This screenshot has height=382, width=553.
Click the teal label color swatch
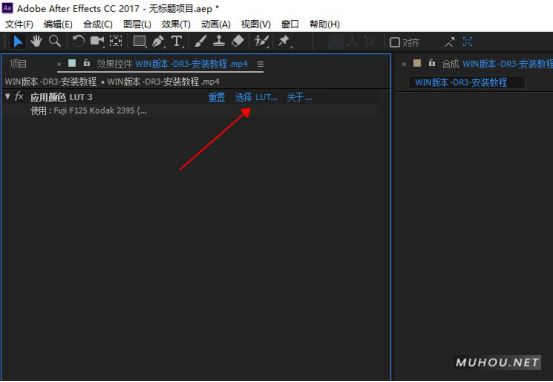click(x=72, y=63)
